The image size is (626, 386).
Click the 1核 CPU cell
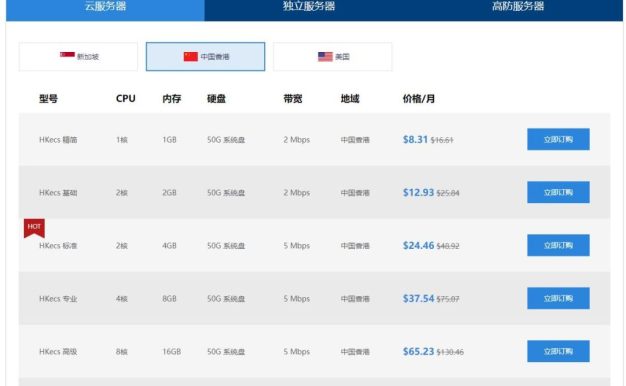click(122, 140)
